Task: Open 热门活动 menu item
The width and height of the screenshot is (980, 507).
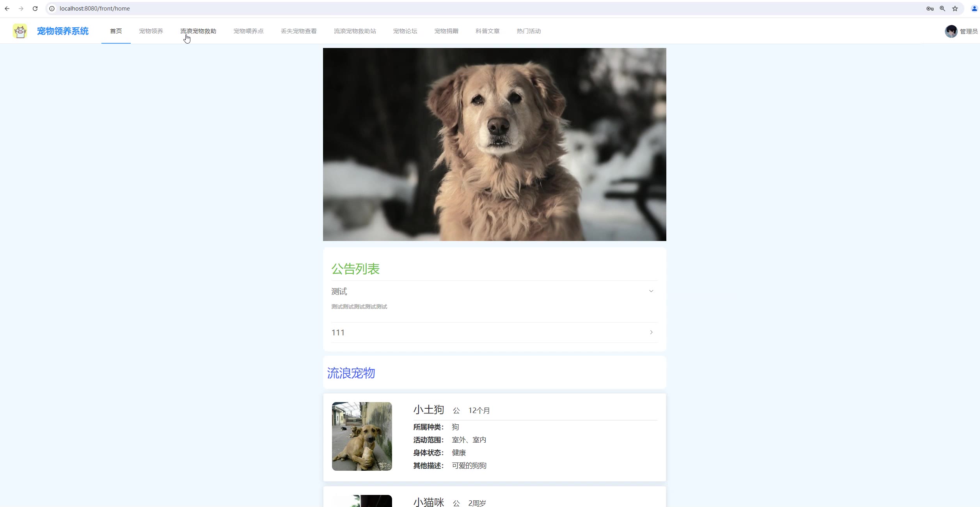Action: (529, 31)
